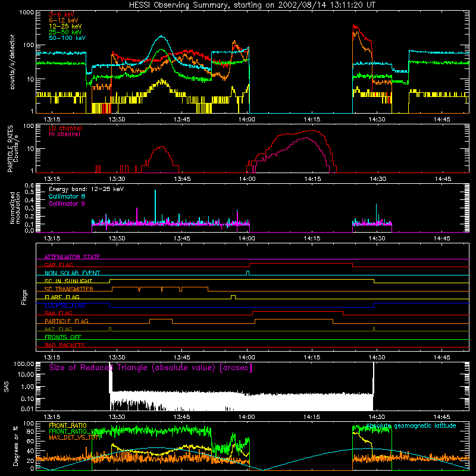476x476 pixels.
Task: Click the Flags axis label
Action: (x=24, y=297)
